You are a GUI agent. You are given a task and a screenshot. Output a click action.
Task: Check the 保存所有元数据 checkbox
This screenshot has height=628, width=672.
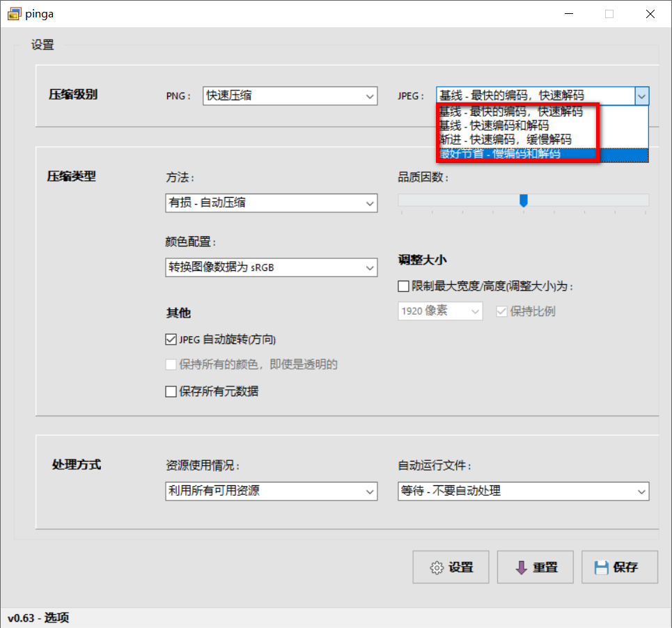point(171,391)
